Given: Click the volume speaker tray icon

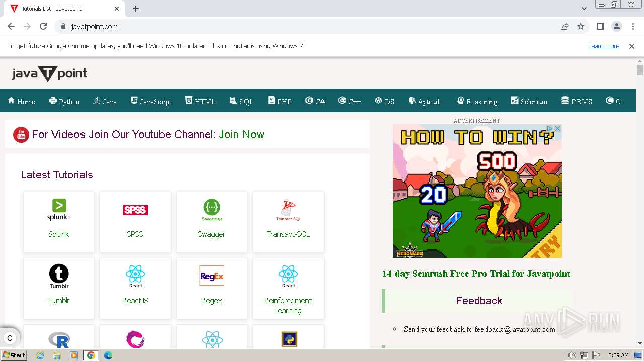Looking at the screenshot, I should tap(572, 355).
